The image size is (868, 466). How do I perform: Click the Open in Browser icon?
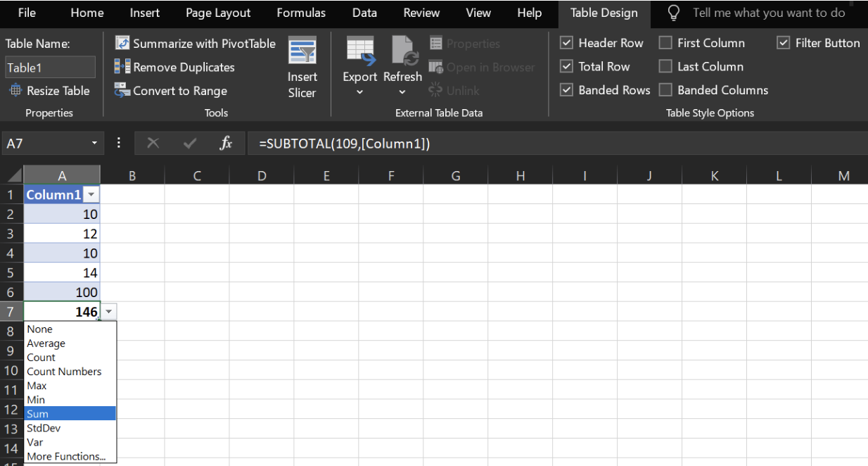click(x=436, y=67)
